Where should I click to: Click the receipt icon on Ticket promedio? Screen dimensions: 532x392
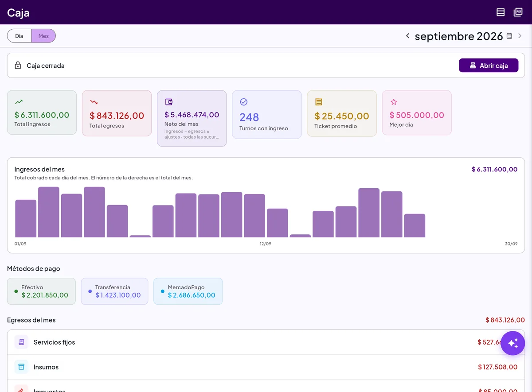tap(318, 102)
